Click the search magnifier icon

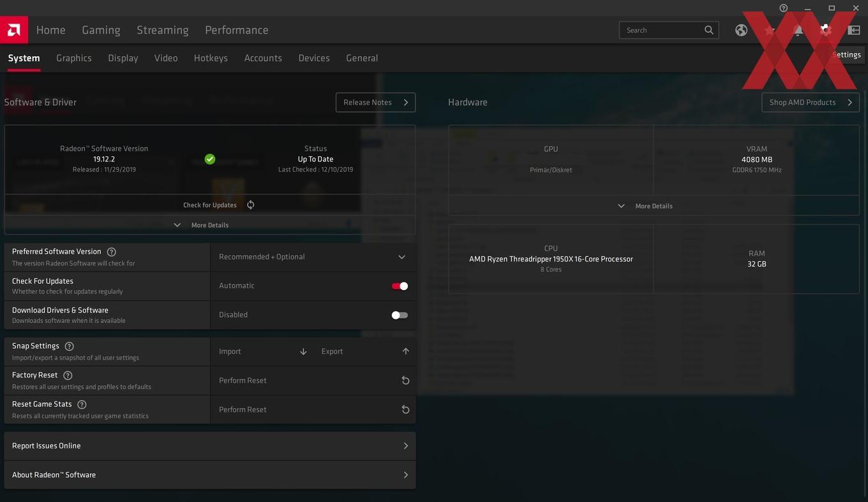tap(709, 30)
